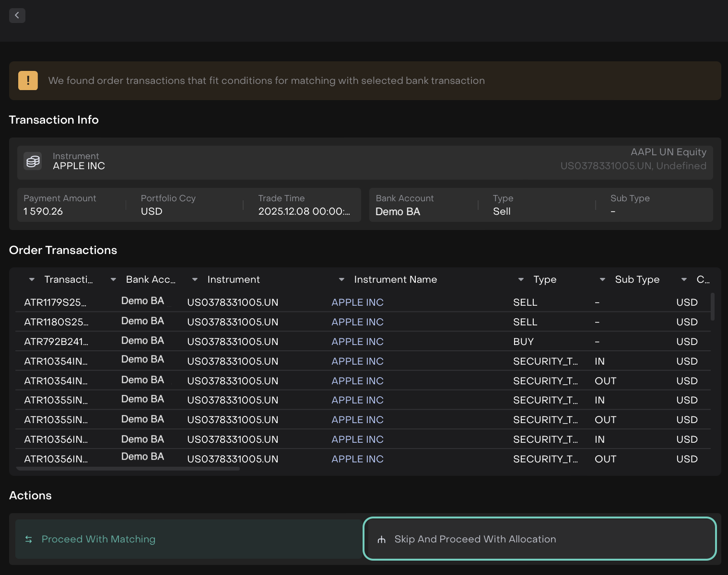Click the yellow warning exclamation icon

click(x=28, y=80)
